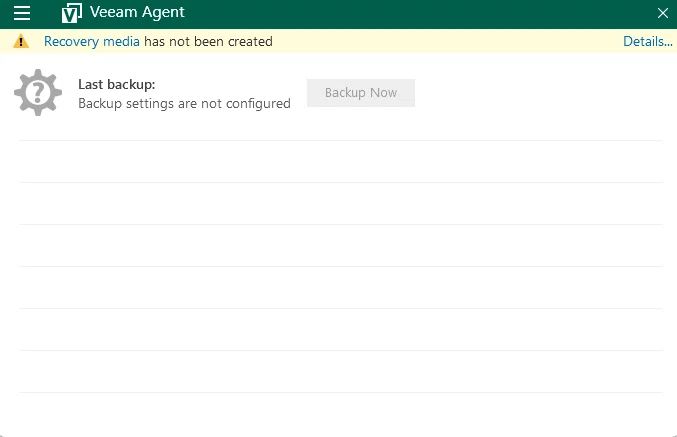This screenshot has width=677, height=437.
Task: Click the yellow warning triangle icon
Action: tap(21, 41)
